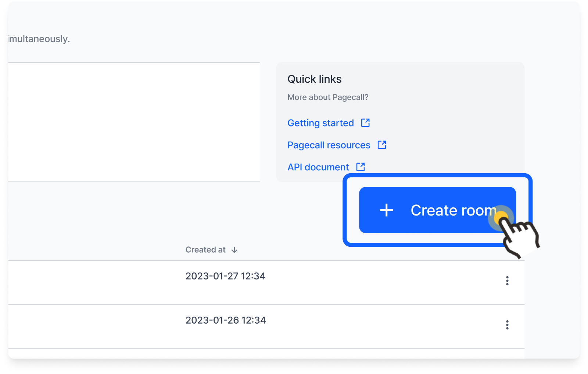Toggle the sort arrow beside Created at
Viewport: 588px width, 374px height.
click(234, 250)
